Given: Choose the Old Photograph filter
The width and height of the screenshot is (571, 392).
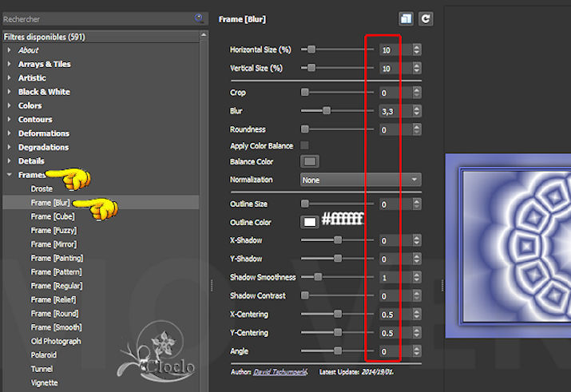Looking at the screenshot, I should coord(55,341).
